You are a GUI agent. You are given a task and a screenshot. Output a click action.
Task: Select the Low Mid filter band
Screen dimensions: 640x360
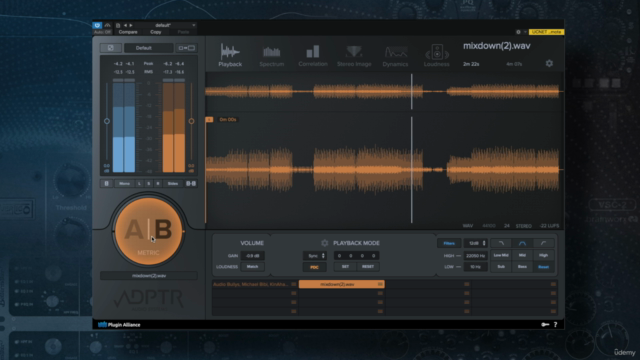(x=501, y=255)
